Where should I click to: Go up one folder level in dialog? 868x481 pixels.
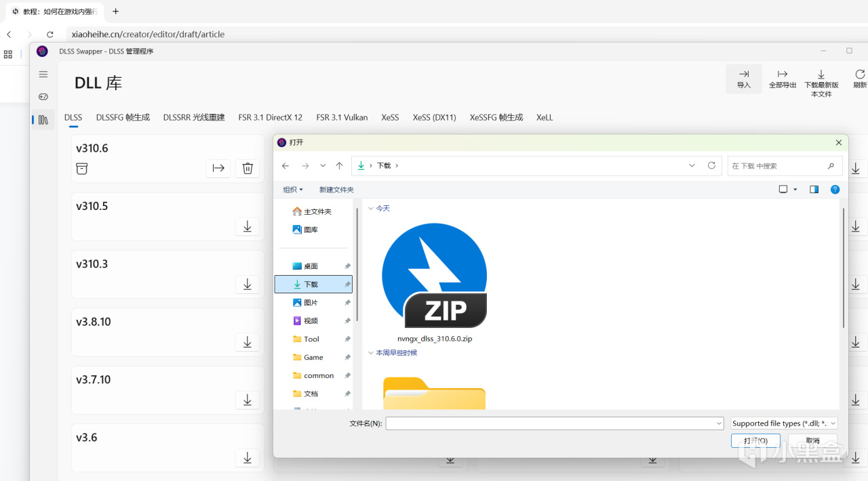pos(340,165)
